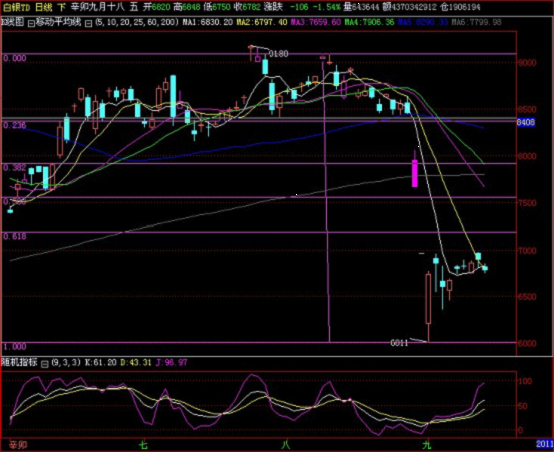
Task: Click the 低6750 low price
Action: click(217, 7)
